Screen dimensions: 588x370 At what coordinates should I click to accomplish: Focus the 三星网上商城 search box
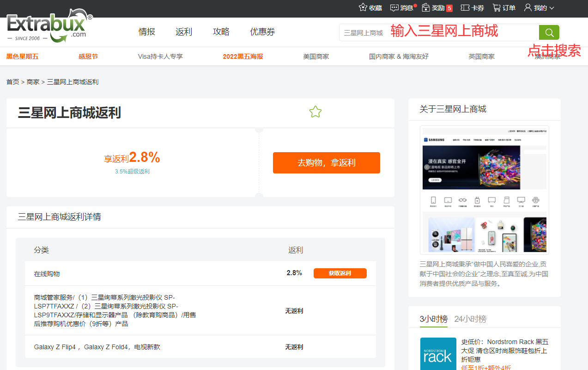click(439, 32)
